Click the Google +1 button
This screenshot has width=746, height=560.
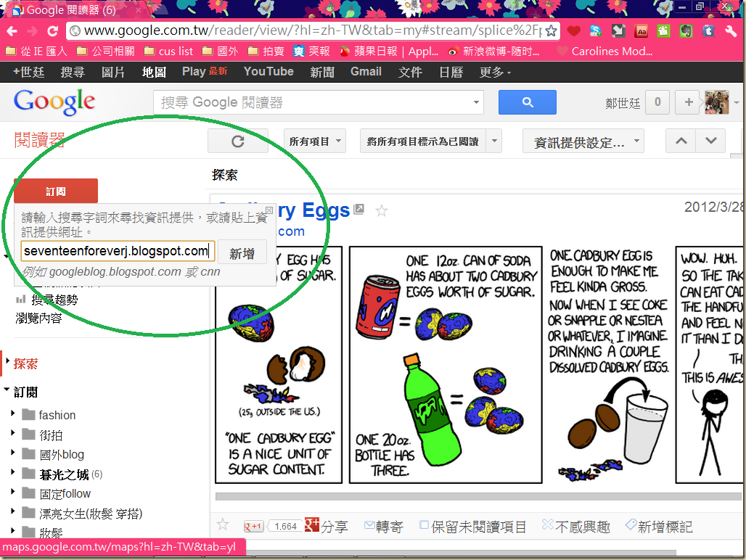[x=253, y=526]
